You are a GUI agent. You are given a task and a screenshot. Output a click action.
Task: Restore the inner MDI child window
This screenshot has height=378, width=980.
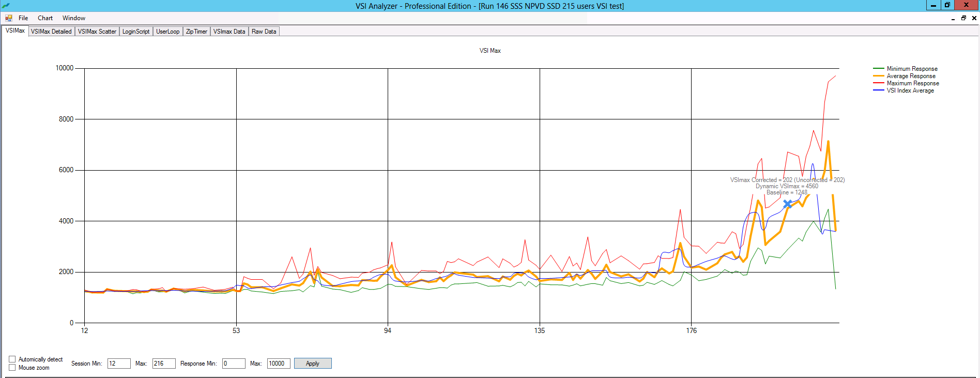(963, 18)
